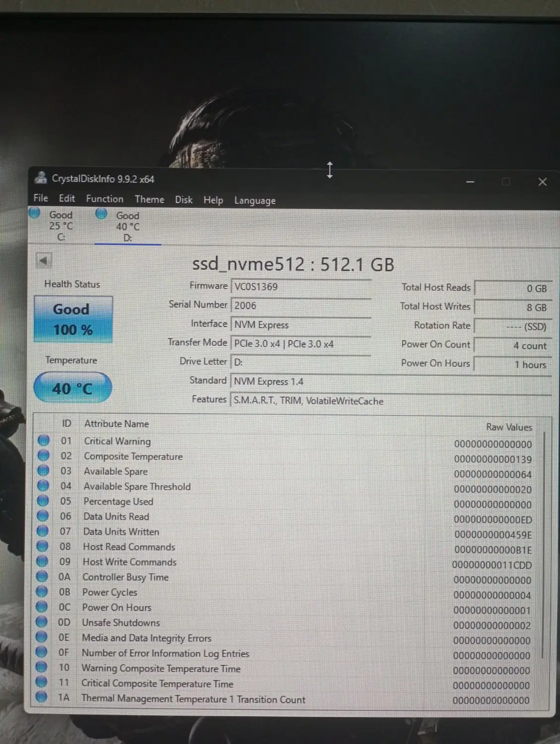The width and height of the screenshot is (560, 744).
Task: Click raw value 00000000000139
Action: pos(493,459)
